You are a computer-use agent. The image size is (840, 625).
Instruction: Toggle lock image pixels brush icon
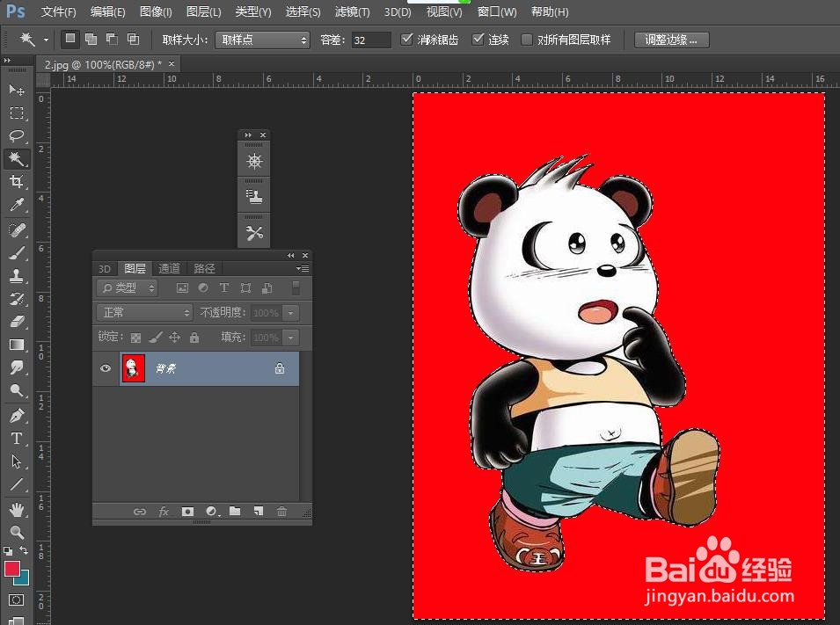point(156,337)
